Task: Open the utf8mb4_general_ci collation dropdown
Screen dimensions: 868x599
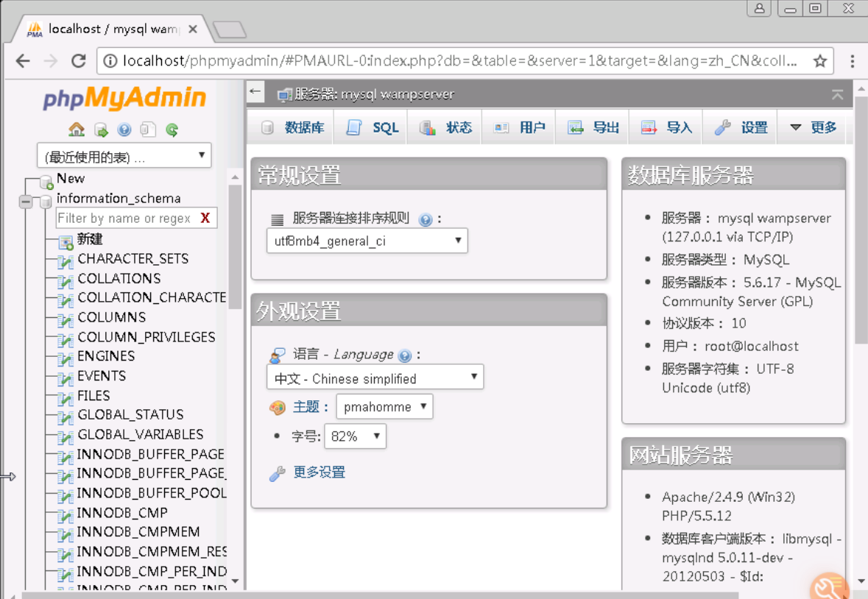Action: (367, 241)
